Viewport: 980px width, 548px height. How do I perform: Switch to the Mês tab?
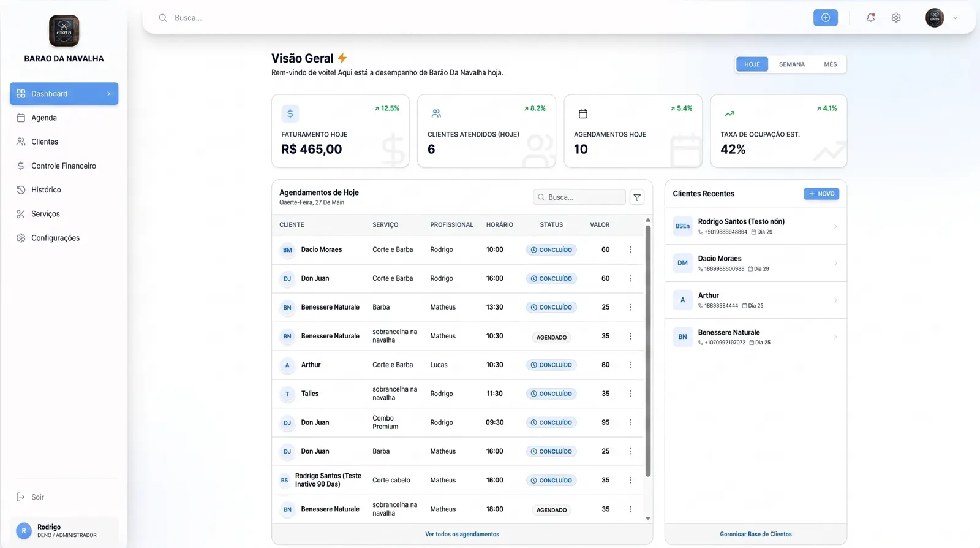pos(830,64)
